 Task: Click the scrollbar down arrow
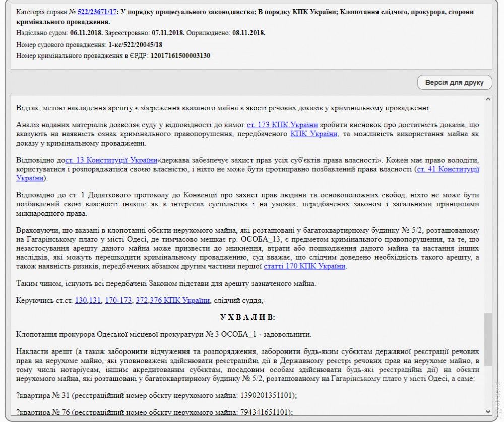[488, 411]
